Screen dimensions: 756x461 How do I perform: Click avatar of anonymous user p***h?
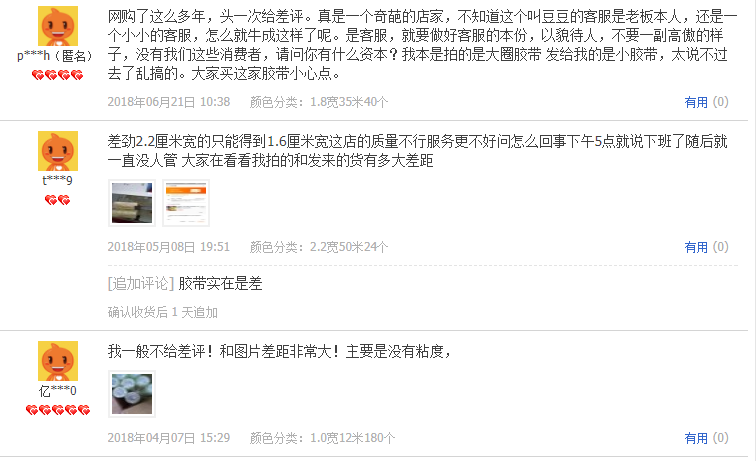pos(58,27)
